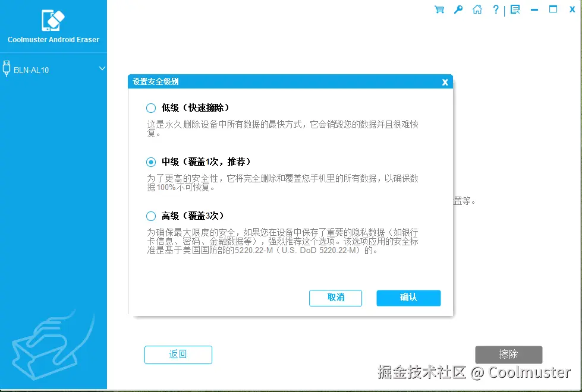The width and height of the screenshot is (582, 392).
Task: Expand the BLN-AL10 device dropdown
Action: (102, 68)
